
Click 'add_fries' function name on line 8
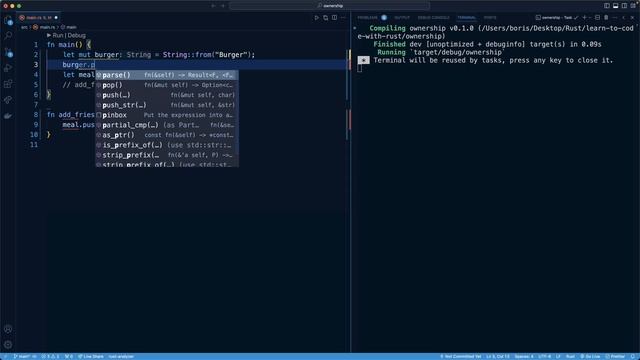coord(76,115)
